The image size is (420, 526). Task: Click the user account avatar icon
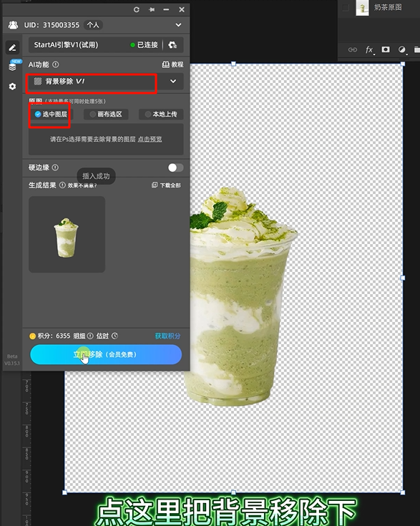13,25
